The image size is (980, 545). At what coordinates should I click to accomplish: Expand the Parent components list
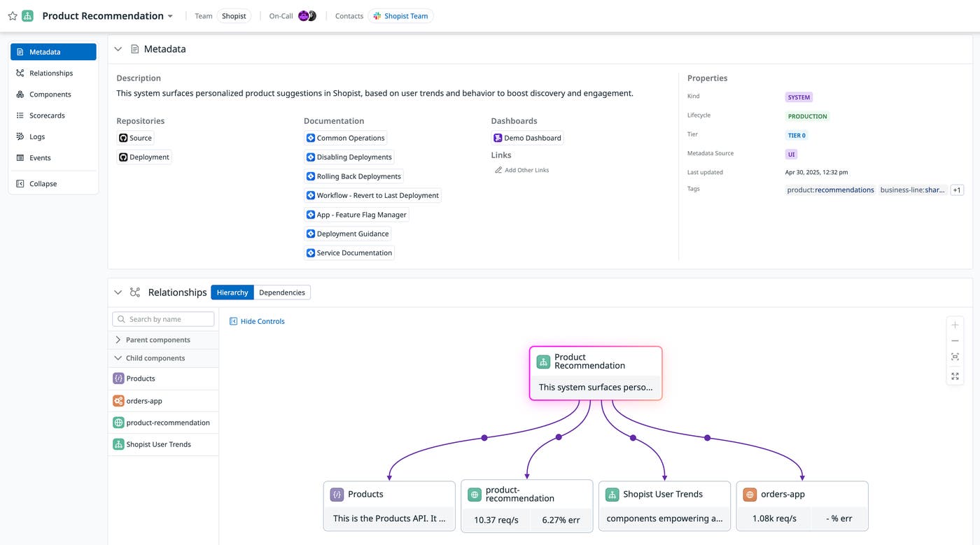click(118, 340)
